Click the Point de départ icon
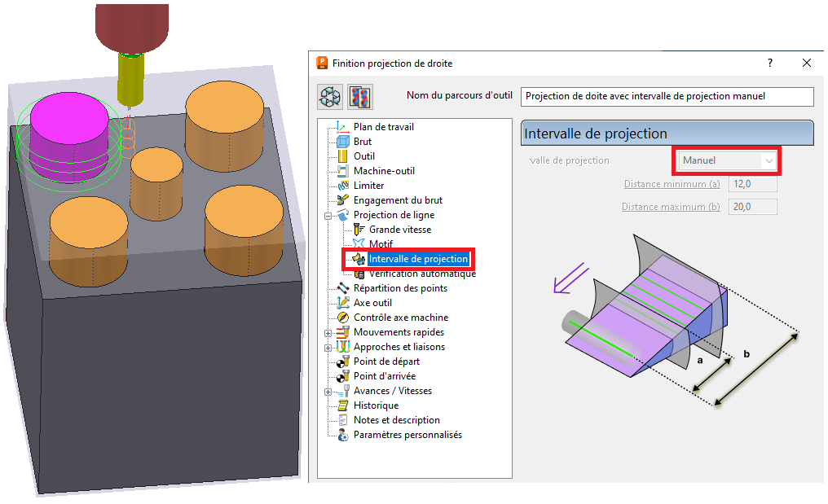The width and height of the screenshot is (828, 504). coord(342,362)
